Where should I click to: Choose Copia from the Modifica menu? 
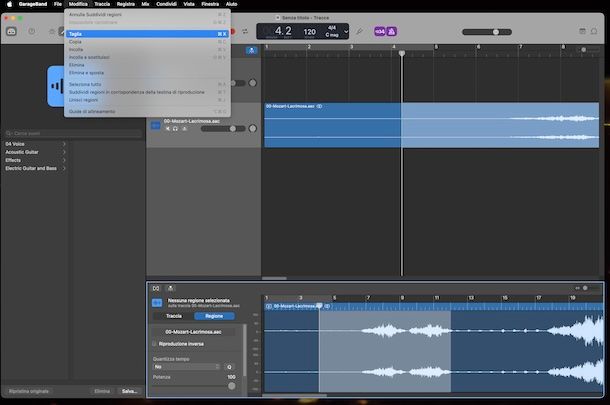[x=147, y=42]
